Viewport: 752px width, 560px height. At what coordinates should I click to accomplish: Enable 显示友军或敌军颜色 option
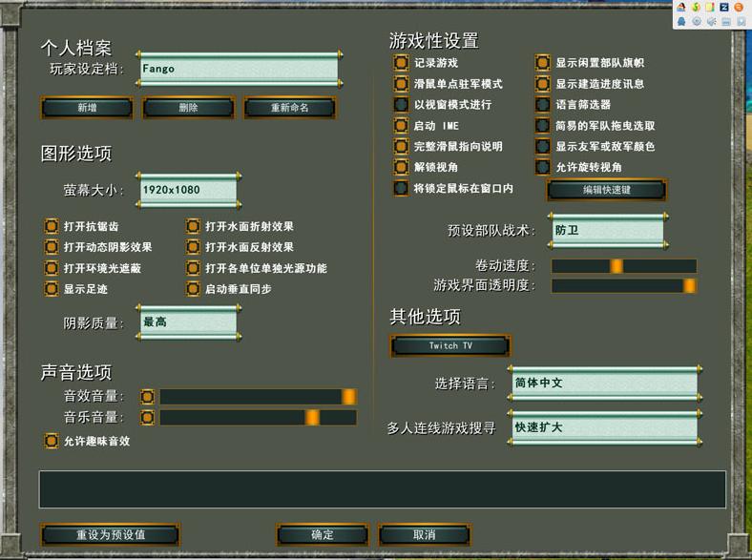coord(542,146)
